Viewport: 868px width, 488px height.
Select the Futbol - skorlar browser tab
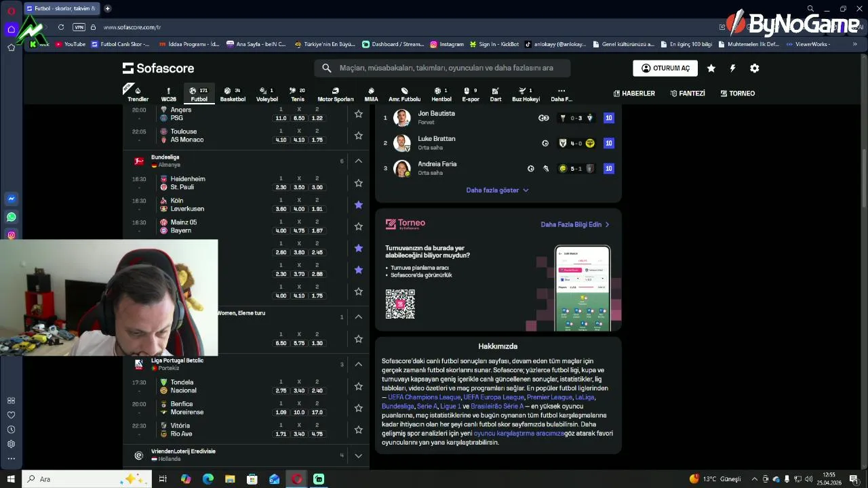(x=61, y=9)
